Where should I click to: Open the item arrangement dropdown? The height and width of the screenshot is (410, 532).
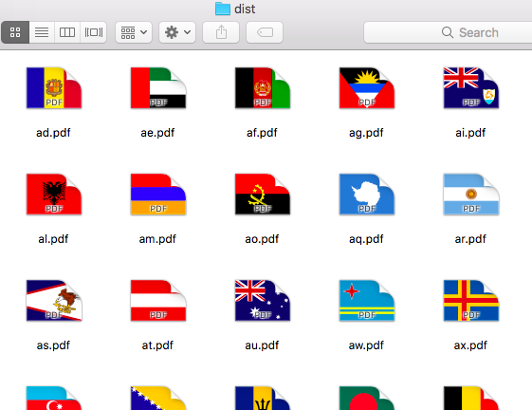coord(134,32)
